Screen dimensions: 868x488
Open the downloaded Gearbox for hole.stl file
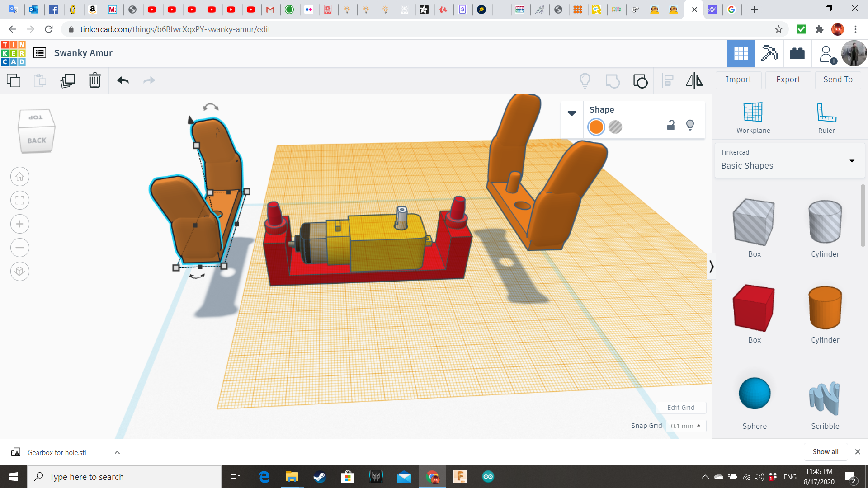coord(56,452)
